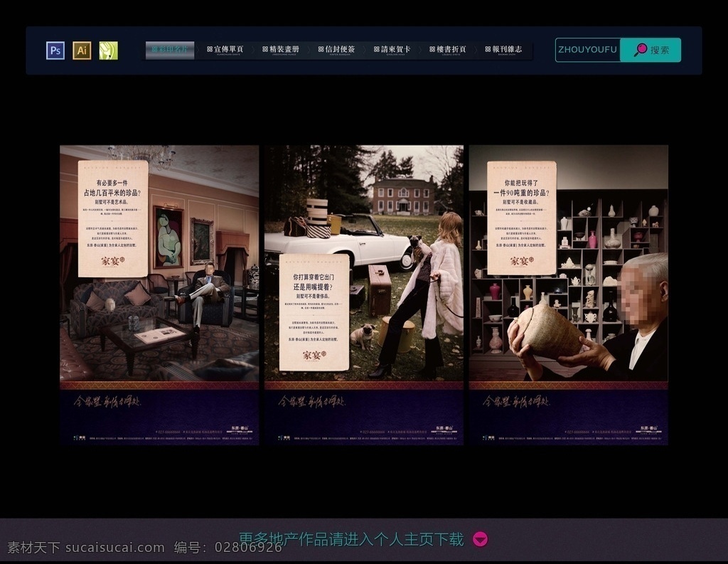Click the green CorelDRAW icon
The width and height of the screenshot is (728, 564).
(x=108, y=50)
